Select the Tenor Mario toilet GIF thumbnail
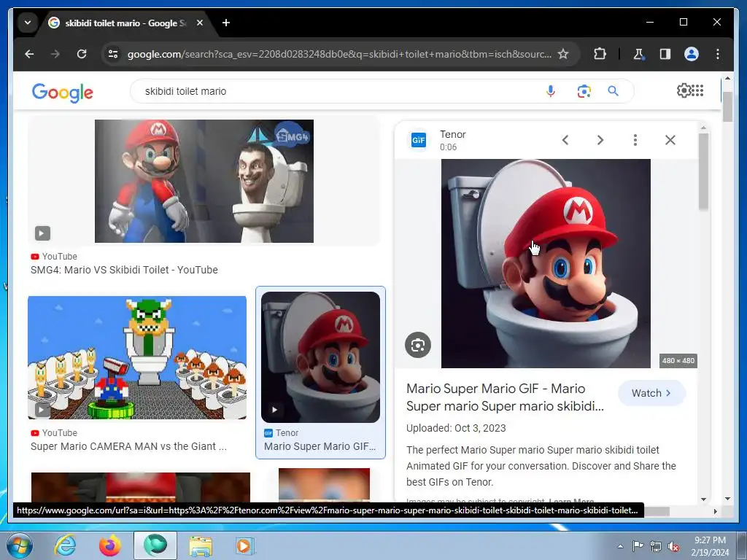The width and height of the screenshot is (747, 560). 321,357
